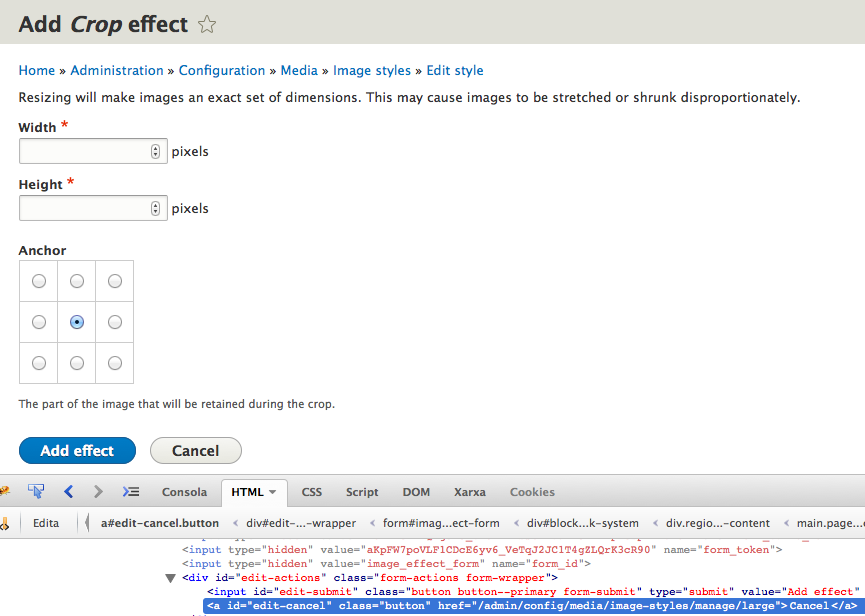Select the center anchor radio button
The image size is (865, 616).
coord(77,322)
